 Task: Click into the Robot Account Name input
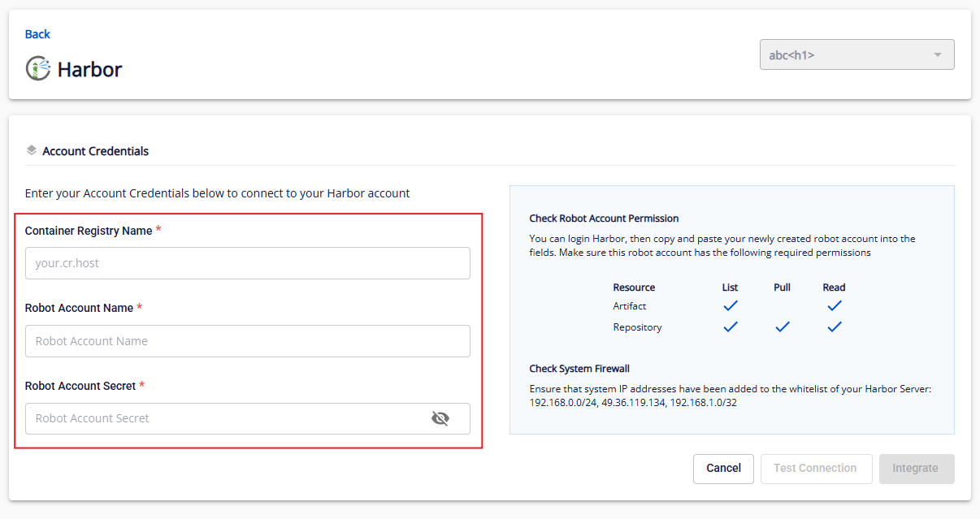[x=247, y=341]
